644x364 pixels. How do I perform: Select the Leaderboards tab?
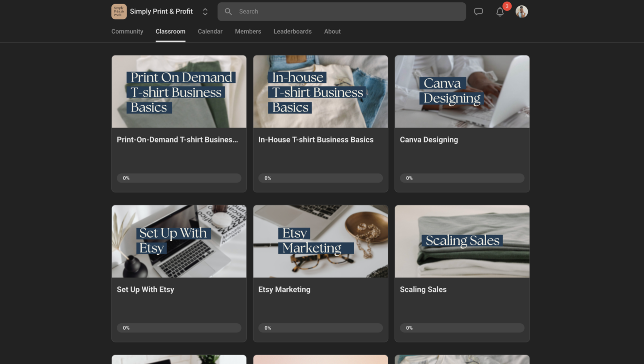point(292,31)
